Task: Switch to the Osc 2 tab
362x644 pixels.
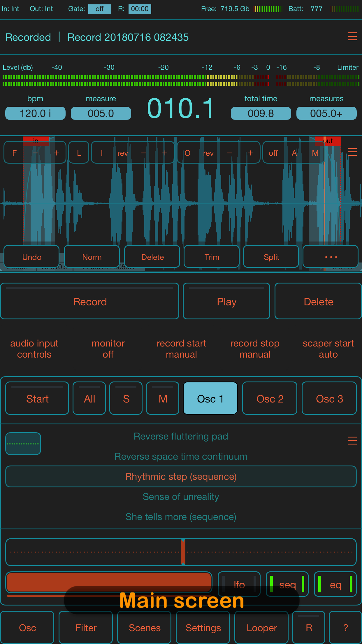Action: click(x=270, y=398)
